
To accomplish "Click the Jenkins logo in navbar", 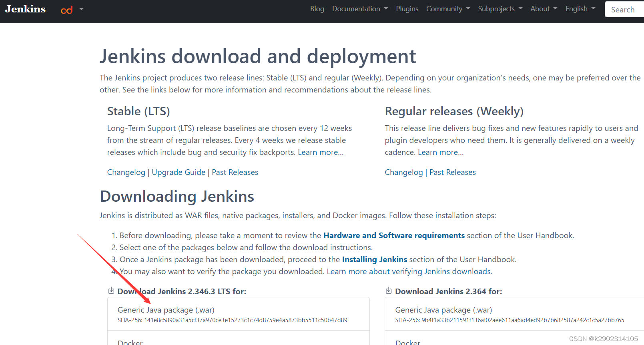I will 25,9.
